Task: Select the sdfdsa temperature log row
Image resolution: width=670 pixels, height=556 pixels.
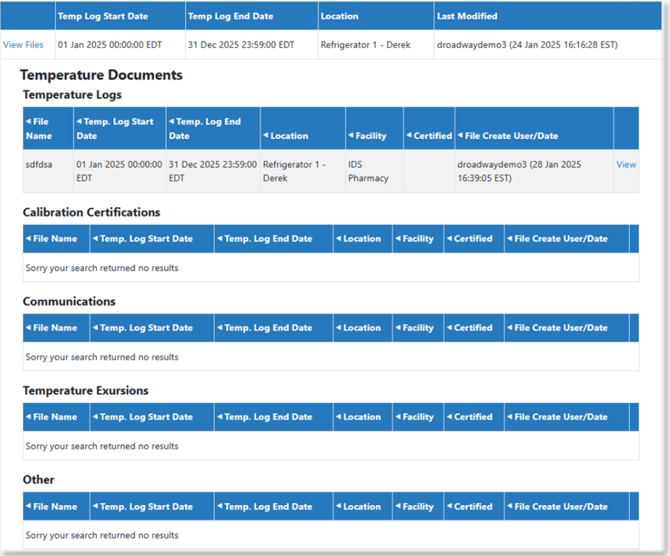Action: click(x=331, y=171)
